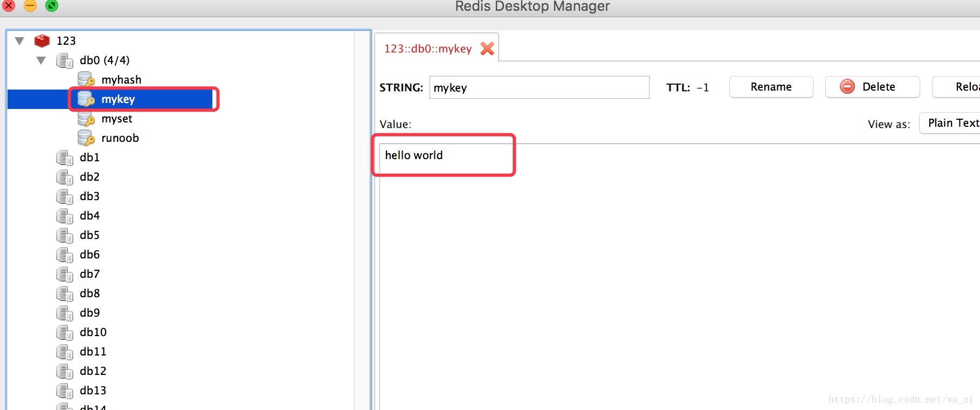Select the db7 database label

click(89, 274)
